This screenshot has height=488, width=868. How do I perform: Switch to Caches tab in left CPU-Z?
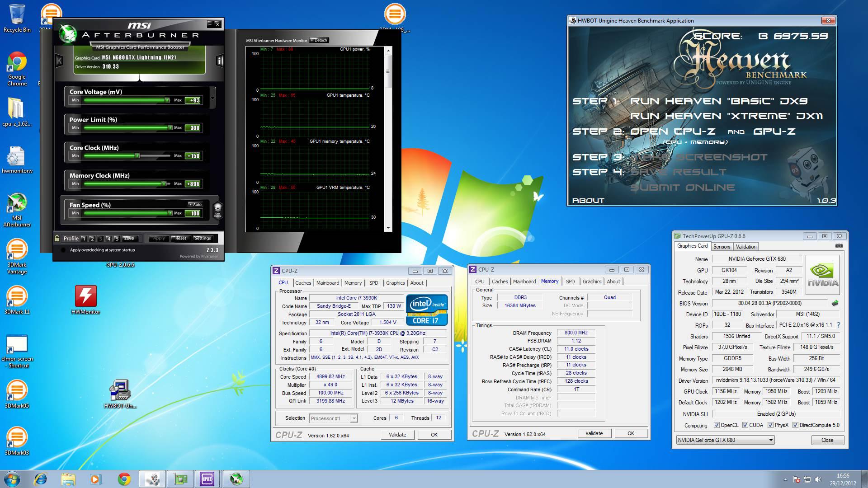coord(303,283)
